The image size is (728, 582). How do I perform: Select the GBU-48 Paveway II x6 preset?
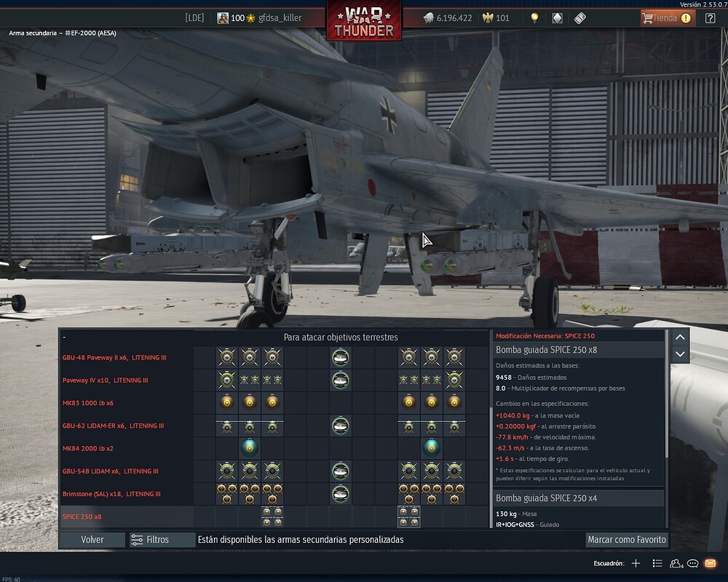114,358
